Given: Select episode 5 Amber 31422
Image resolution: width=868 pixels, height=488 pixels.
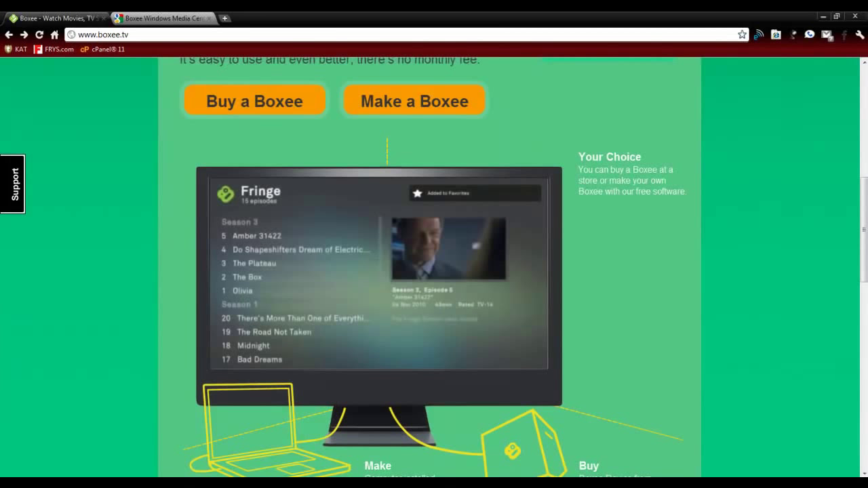Looking at the screenshot, I should pyautogui.click(x=251, y=236).
